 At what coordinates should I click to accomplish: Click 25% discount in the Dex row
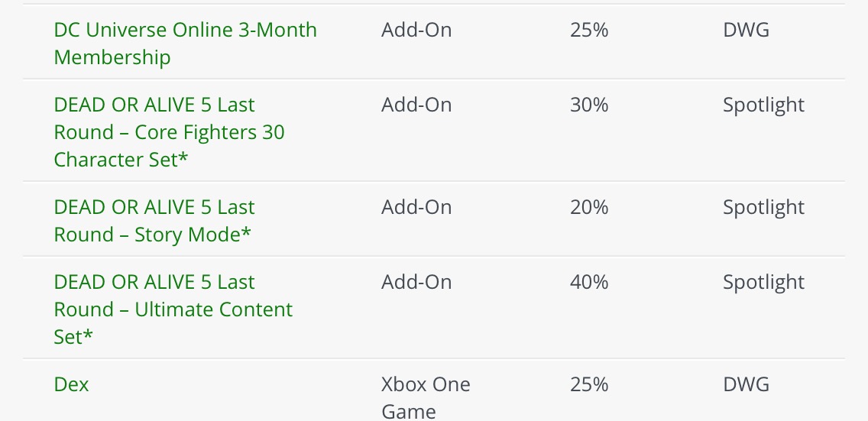[x=589, y=384]
